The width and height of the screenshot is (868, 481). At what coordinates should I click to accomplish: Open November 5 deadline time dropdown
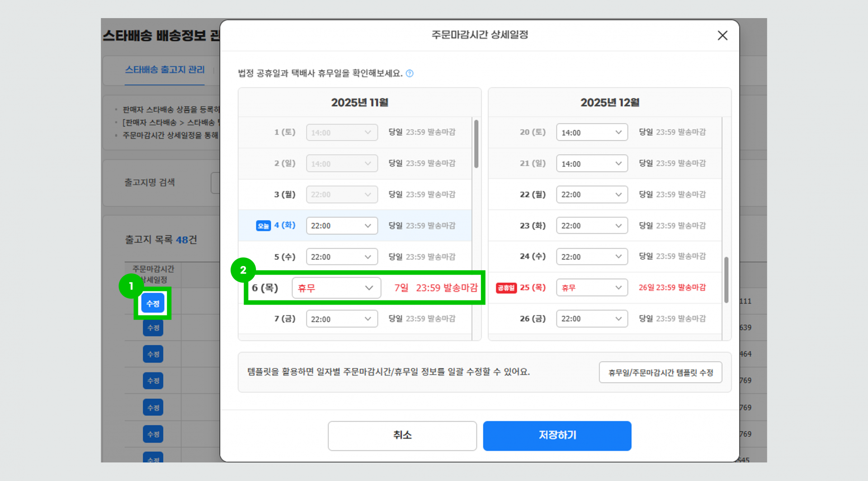coord(342,257)
